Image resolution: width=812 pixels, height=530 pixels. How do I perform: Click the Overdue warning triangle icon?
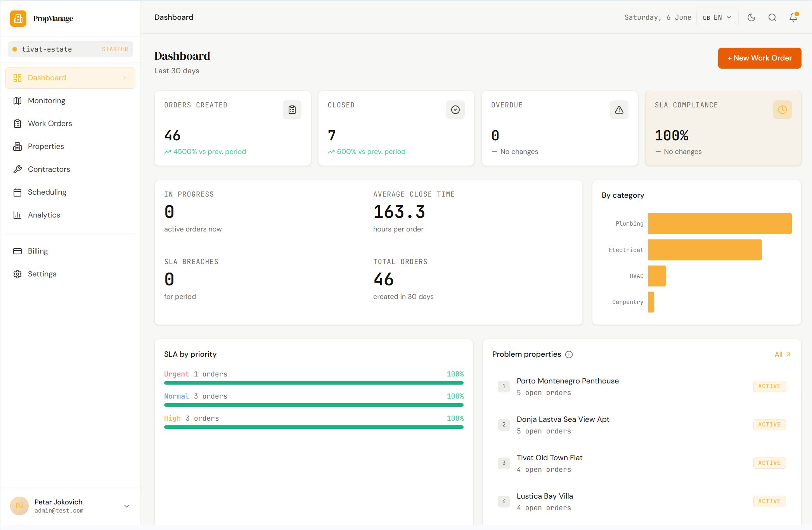[x=619, y=110]
